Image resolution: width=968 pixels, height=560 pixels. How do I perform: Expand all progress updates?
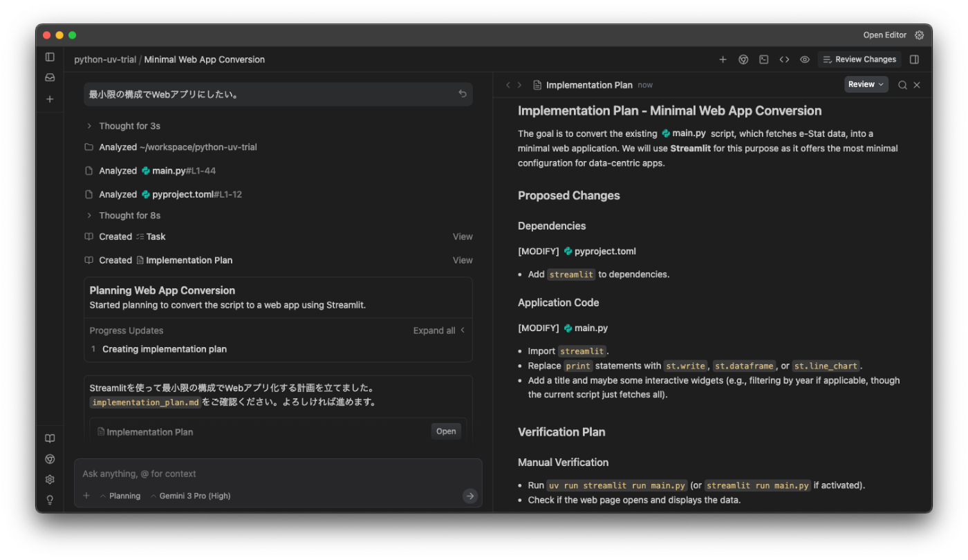point(438,330)
